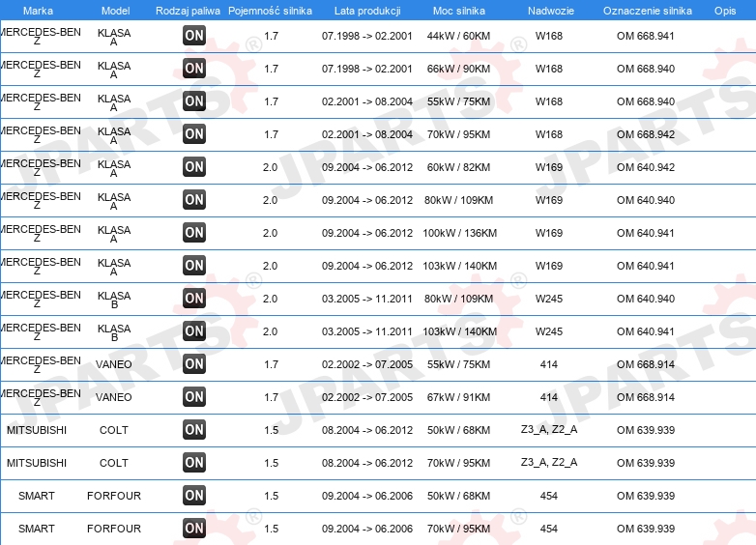756x545 pixels.
Task: Click KLASA B in the 103kW / 140KM row
Action: [114, 332]
